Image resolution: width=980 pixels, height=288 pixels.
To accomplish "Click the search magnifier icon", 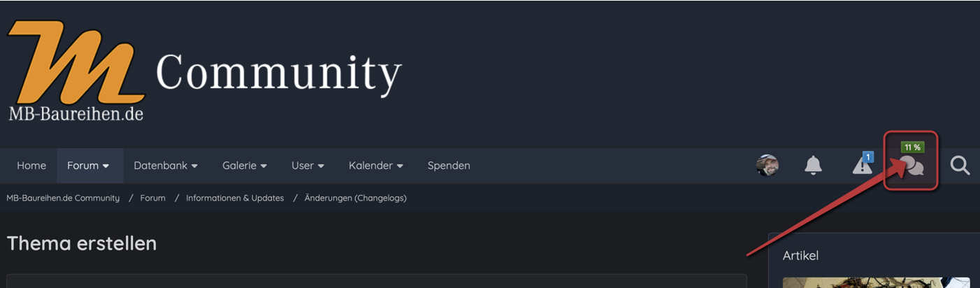I will [x=960, y=166].
